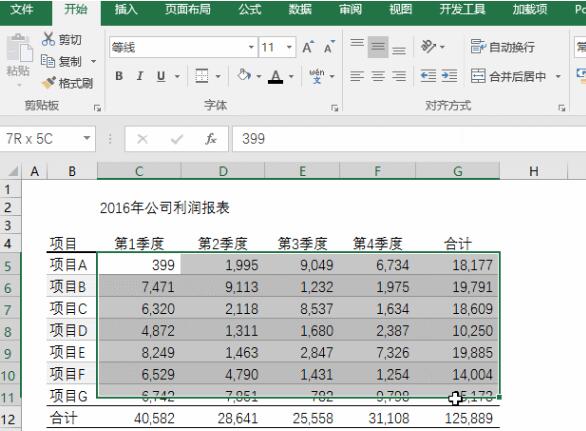Expand merge and center dropdown arrow
The width and height of the screenshot is (586, 431).
coord(558,76)
